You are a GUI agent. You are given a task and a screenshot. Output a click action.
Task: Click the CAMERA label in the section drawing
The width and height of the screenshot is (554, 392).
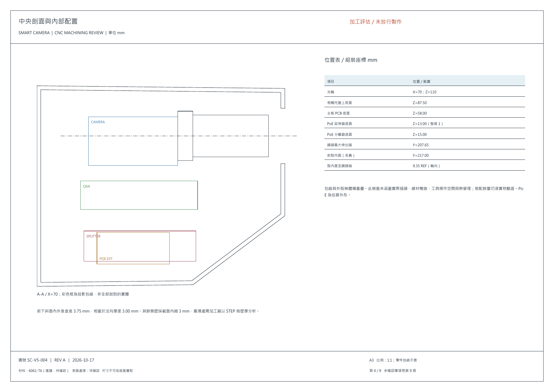98,122
